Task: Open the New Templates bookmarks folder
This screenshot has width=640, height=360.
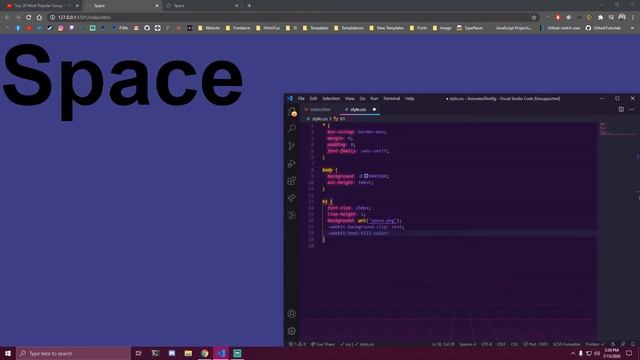Action: (386, 28)
